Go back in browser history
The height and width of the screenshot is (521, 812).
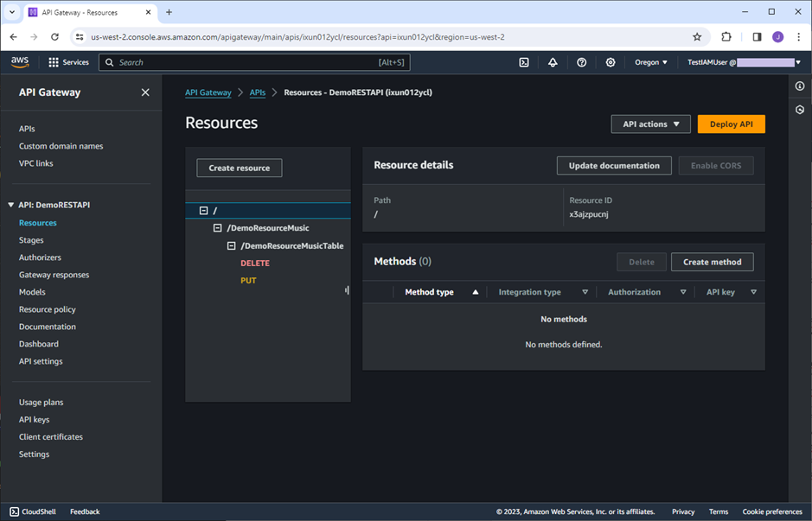click(x=14, y=37)
